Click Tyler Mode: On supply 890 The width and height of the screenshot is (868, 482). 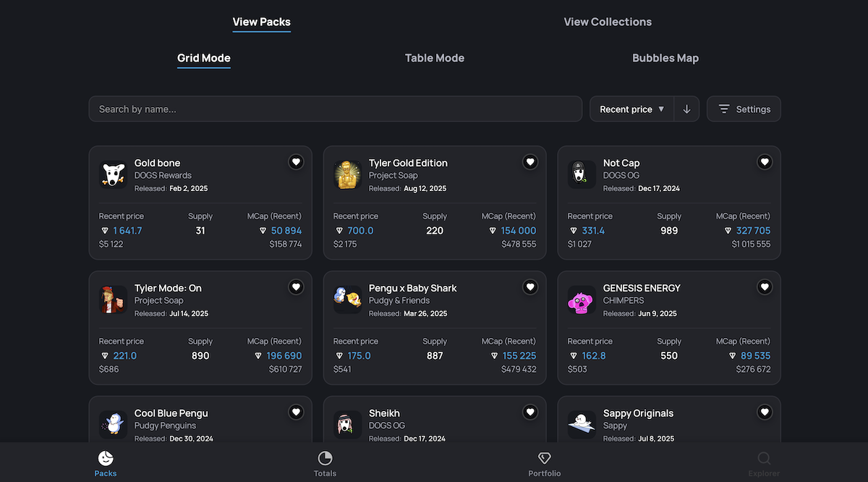pyautogui.click(x=200, y=356)
